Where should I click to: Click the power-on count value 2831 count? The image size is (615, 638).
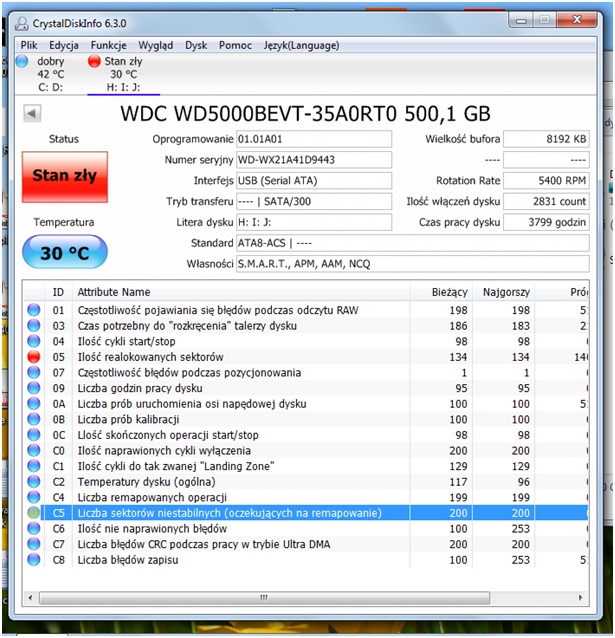[546, 201]
